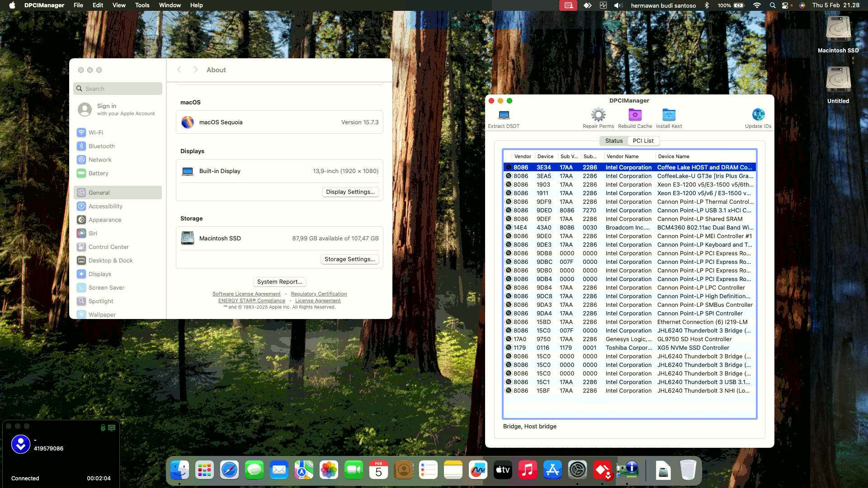Sign in with your Apple Account
The width and height of the screenshot is (868, 488).
(118, 109)
